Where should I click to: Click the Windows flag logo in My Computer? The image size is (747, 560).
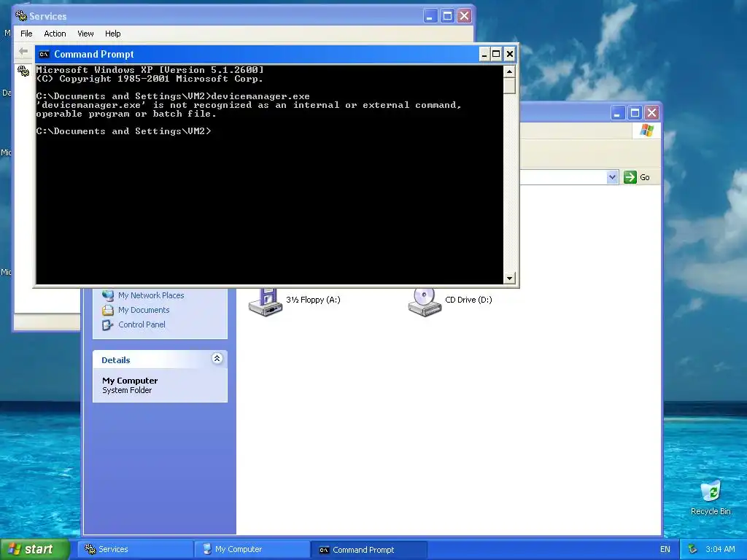point(646,130)
